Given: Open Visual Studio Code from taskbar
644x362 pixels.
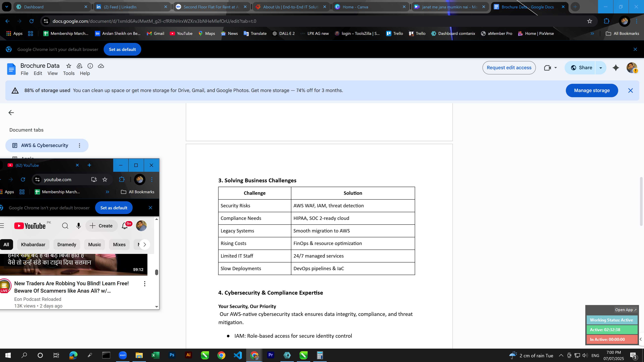Looking at the screenshot, I should [x=238, y=355].
